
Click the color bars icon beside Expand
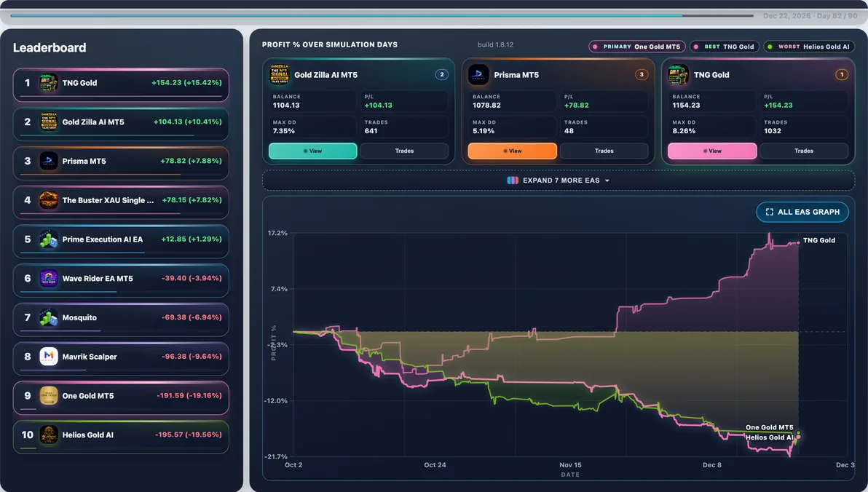tap(513, 180)
